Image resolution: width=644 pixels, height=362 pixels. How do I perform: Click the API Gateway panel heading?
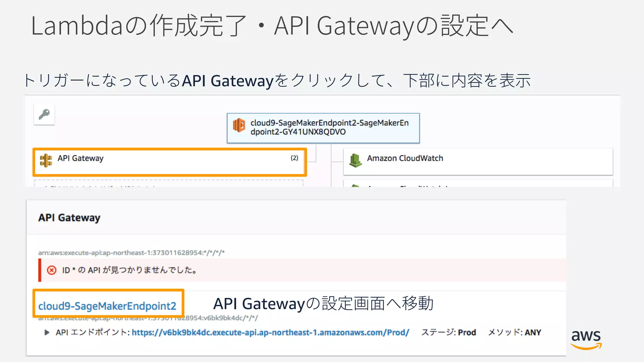(x=69, y=218)
